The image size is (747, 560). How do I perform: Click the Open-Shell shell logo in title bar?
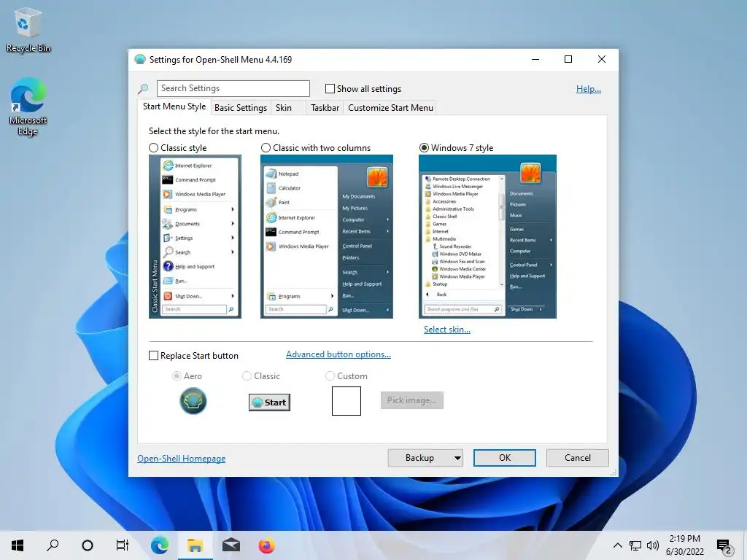click(x=139, y=60)
